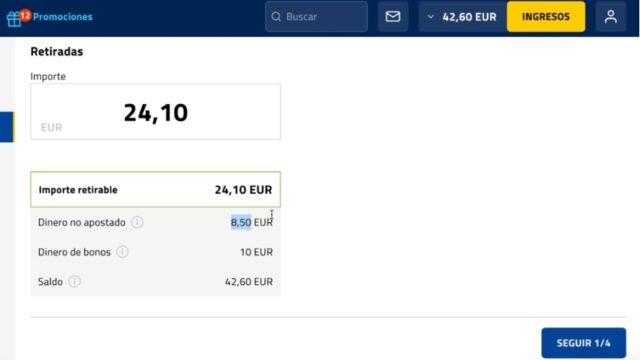The image size is (640, 360).
Task: Click the Promociones link
Action: coord(62,17)
